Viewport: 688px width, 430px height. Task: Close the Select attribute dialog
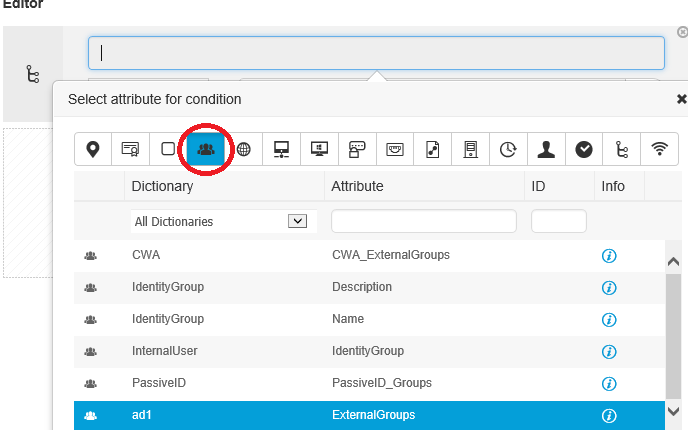681,99
